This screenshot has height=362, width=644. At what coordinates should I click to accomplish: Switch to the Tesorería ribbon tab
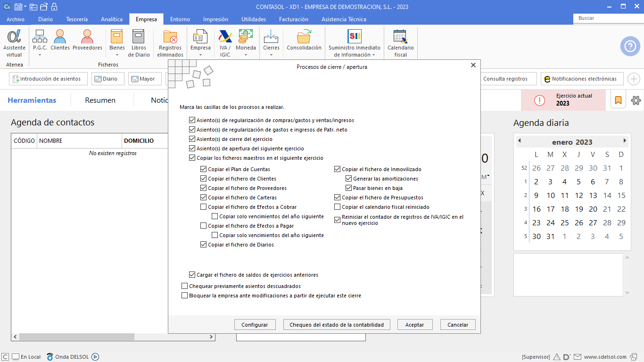pyautogui.click(x=76, y=19)
